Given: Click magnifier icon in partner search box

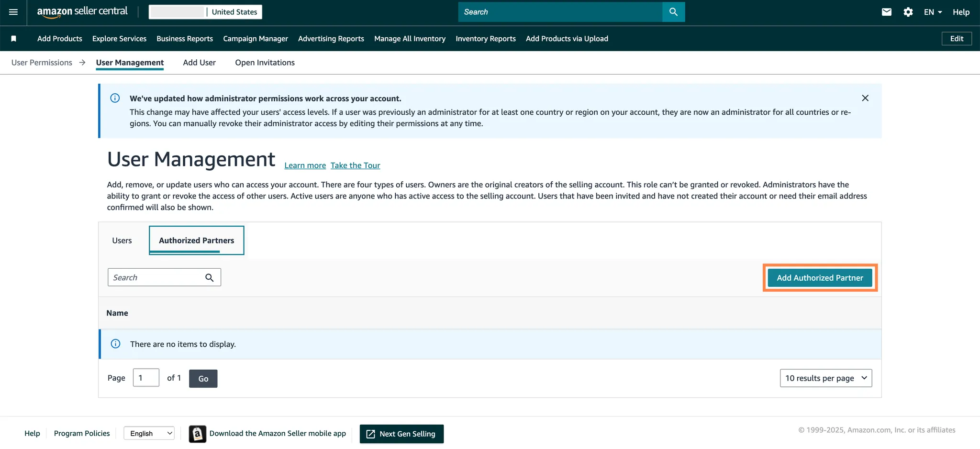Looking at the screenshot, I should (209, 277).
